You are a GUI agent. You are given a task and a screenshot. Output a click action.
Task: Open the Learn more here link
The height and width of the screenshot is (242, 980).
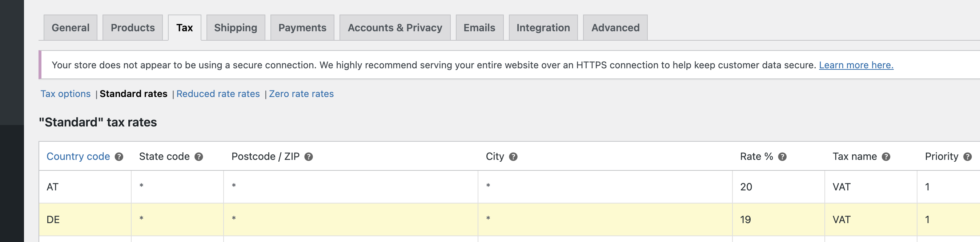[856, 65]
